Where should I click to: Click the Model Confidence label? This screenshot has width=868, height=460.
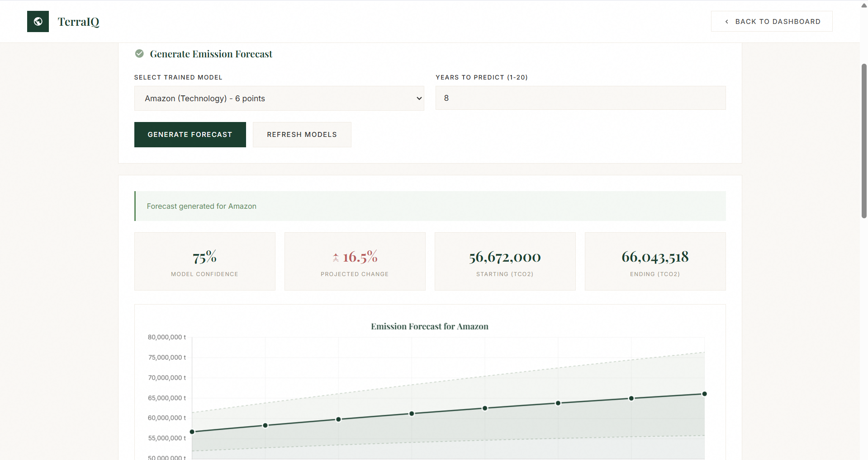204,274
